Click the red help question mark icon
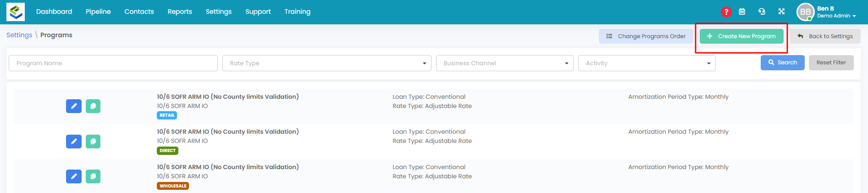The height and width of the screenshot is (193, 868). pos(726,12)
